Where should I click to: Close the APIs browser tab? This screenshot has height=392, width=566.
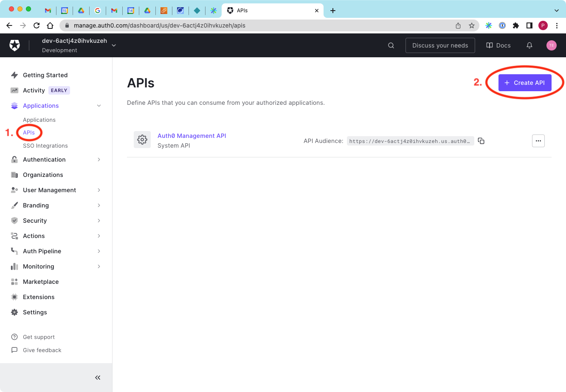(317, 11)
